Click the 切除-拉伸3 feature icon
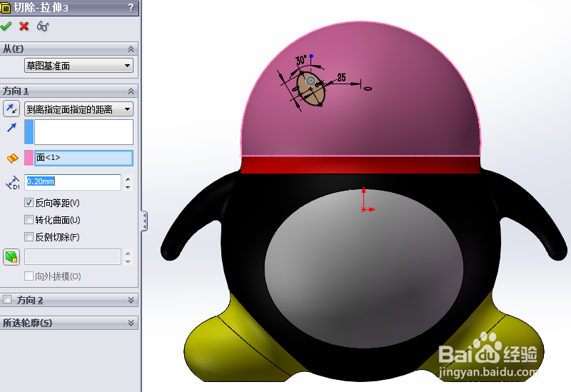The image size is (571, 392). 5,8
